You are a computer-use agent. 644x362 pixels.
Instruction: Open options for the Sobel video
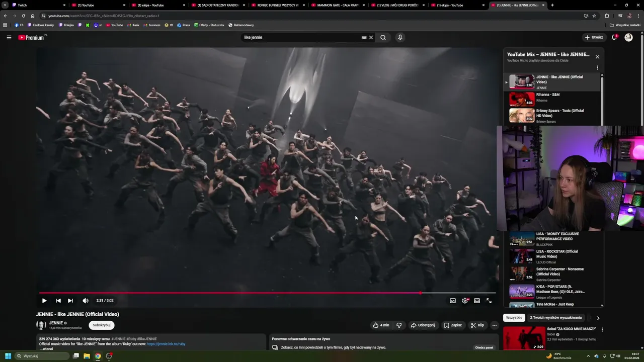[602, 330]
